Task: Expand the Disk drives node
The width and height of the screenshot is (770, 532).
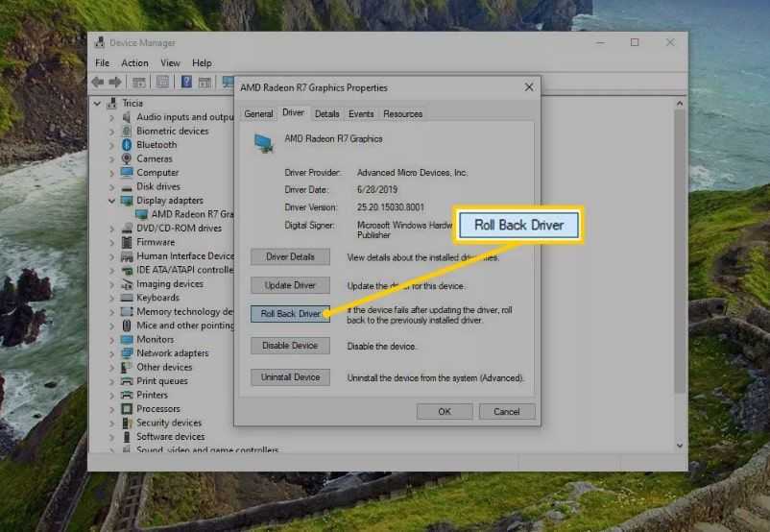Action: [x=112, y=186]
